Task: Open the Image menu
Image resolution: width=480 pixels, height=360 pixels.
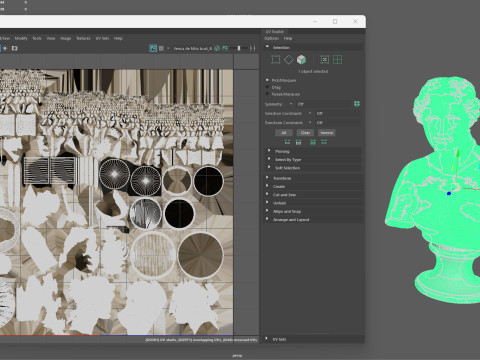Action: (66, 38)
